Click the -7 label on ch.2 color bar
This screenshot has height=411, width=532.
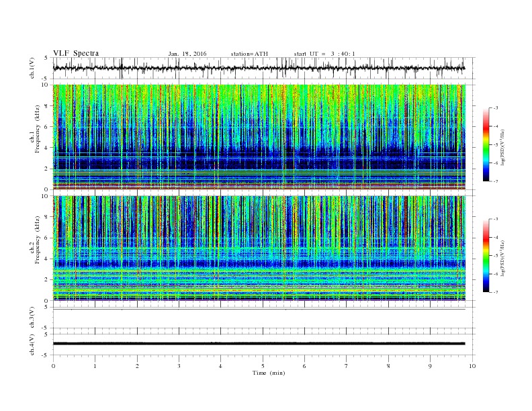495,292
